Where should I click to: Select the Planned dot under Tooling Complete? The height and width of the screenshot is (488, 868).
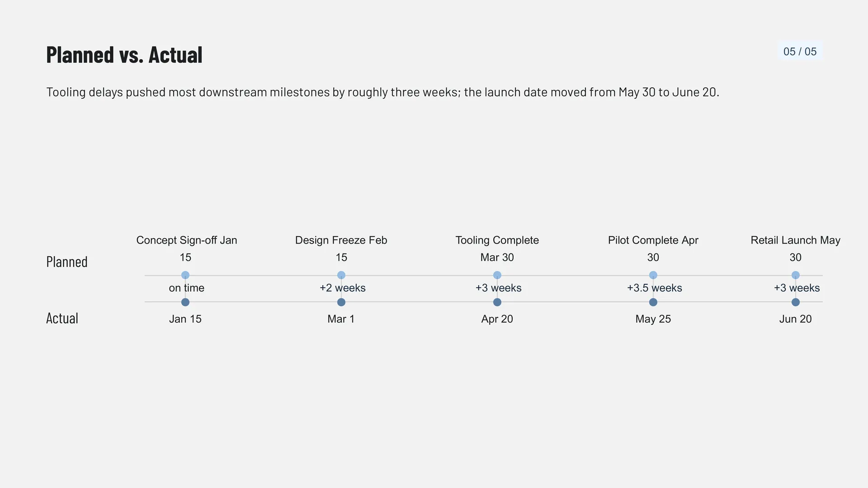497,275
